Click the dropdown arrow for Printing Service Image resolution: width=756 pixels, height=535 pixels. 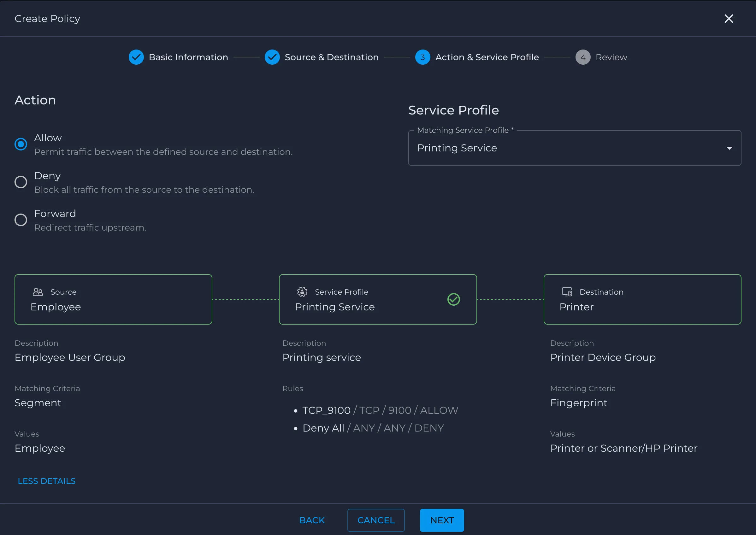point(729,148)
